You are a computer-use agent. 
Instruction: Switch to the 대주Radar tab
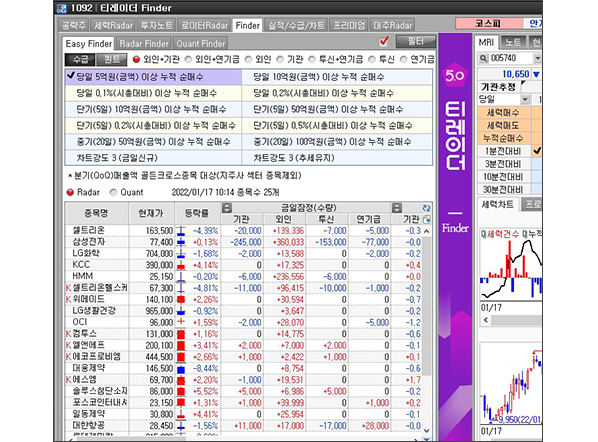(x=393, y=26)
